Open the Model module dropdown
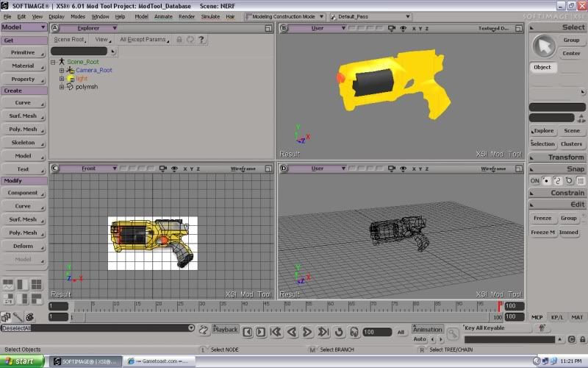This screenshot has height=368, width=588. [24, 27]
